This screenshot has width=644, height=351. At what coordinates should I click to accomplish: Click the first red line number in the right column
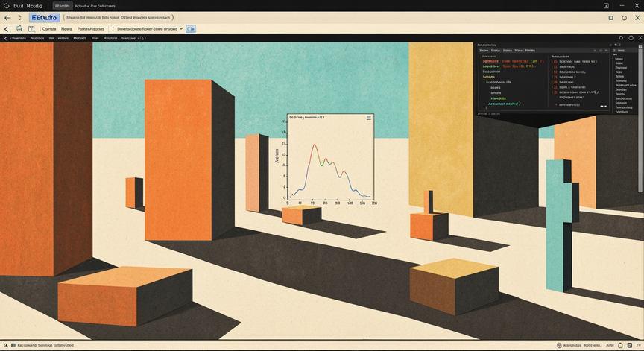(x=554, y=62)
